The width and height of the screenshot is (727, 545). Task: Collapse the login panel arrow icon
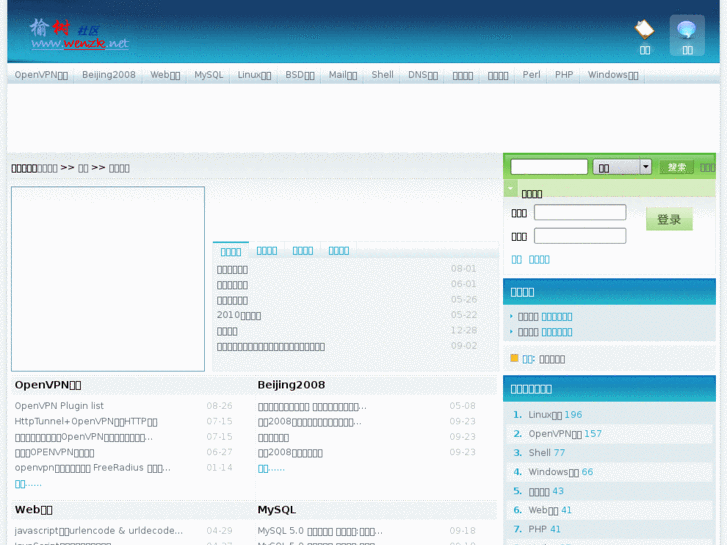pyautogui.click(x=510, y=188)
